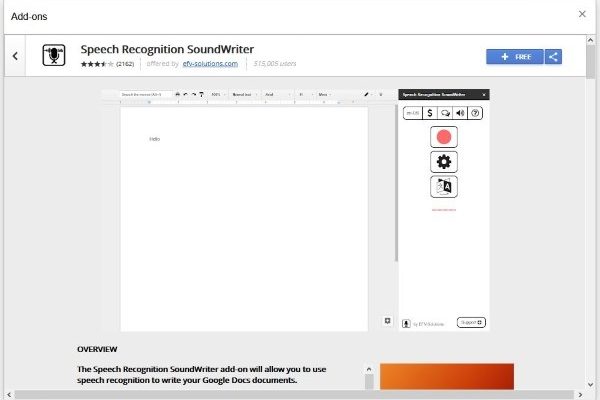Close the SoundWriter sidebar panel
The image size is (600, 400).
click(x=484, y=95)
